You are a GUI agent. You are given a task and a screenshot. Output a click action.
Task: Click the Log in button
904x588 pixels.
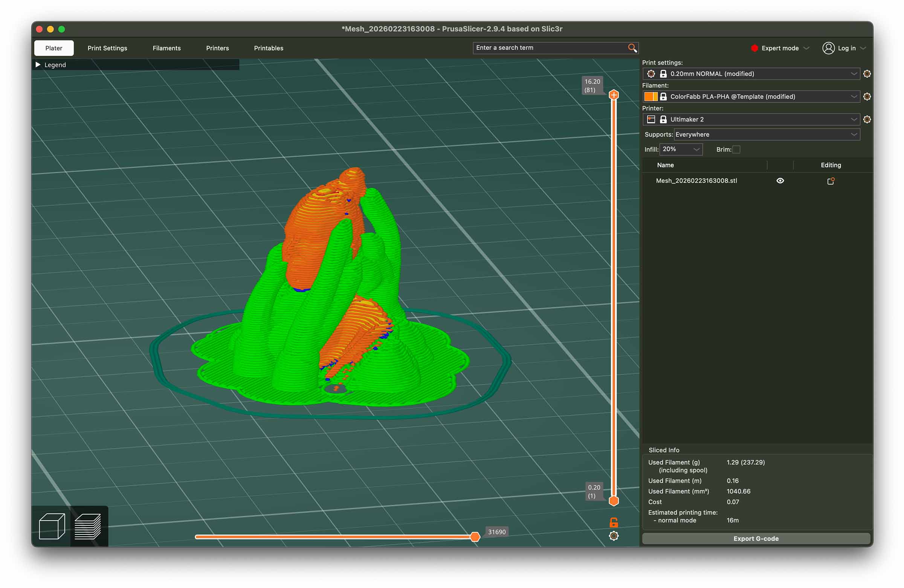tap(846, 48)
